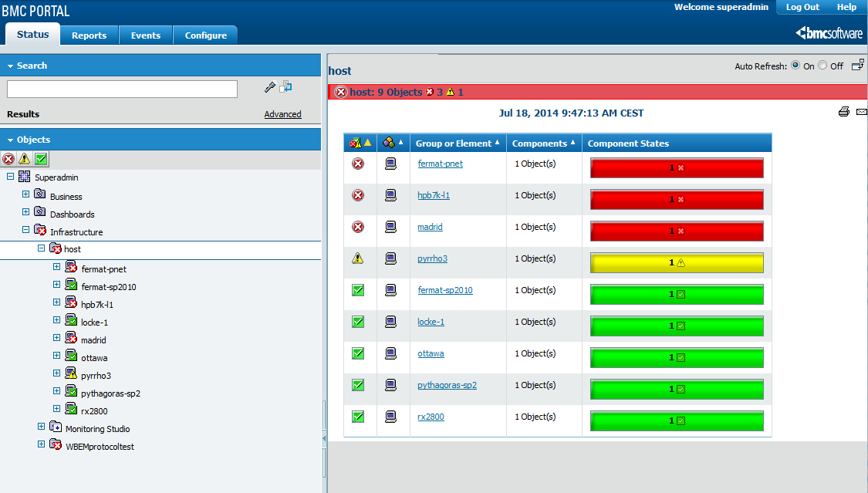Click critical status icon in fermat-pnet row
868x493 pixels.
point(358,164)
